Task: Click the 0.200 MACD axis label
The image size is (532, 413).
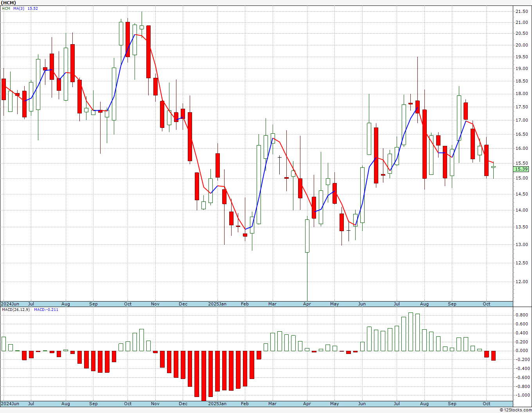Action: coord(521,342)
